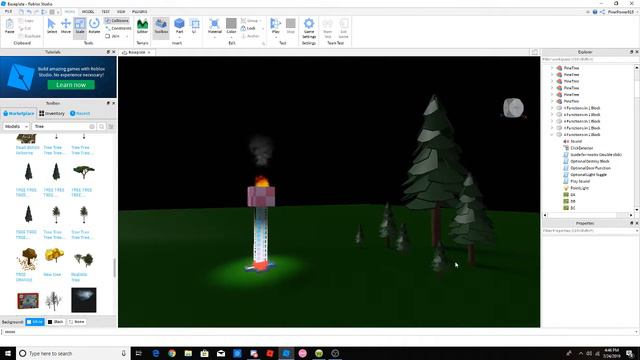Switch to the toolbox Inventory tab
Viewport: 640px width, 360px height.
click(52, 113)
